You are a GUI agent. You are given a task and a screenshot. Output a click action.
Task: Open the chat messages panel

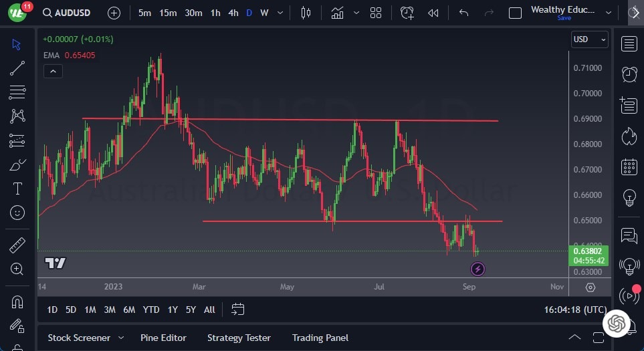pos(629,236)
